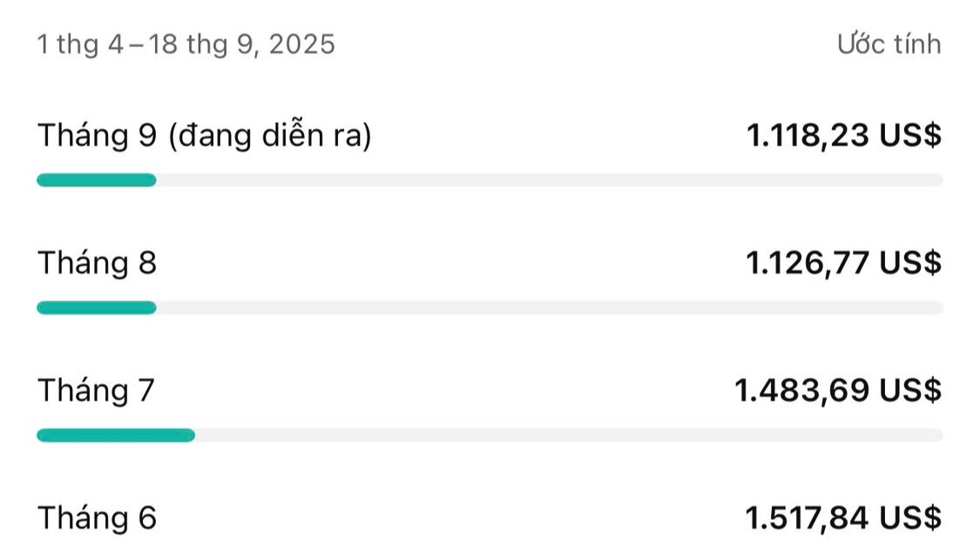Image resolution: width=980 pixels, height=553 pixels.
Task: Select the 1.118,23 US$ amount
Action: point(842,136)
